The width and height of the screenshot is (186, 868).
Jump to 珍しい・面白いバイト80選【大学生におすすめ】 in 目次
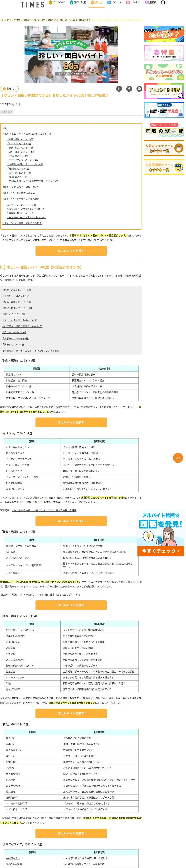click(28, 134)
